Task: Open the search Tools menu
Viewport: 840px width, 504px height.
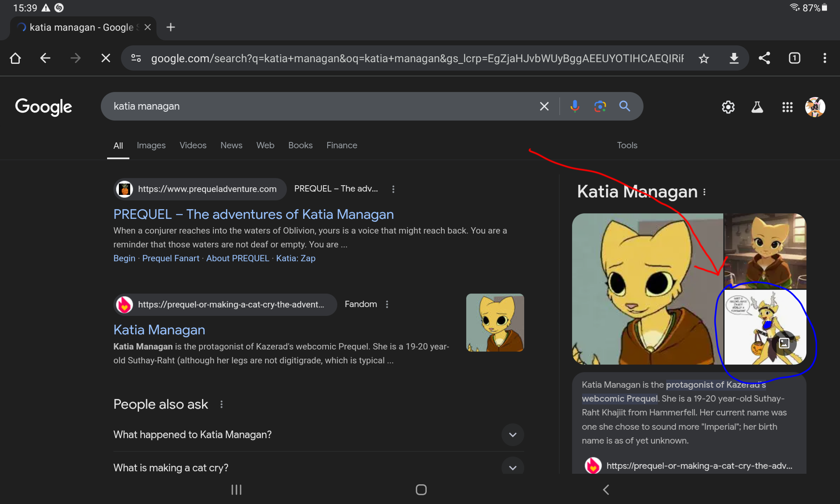Action: point(627,145)
